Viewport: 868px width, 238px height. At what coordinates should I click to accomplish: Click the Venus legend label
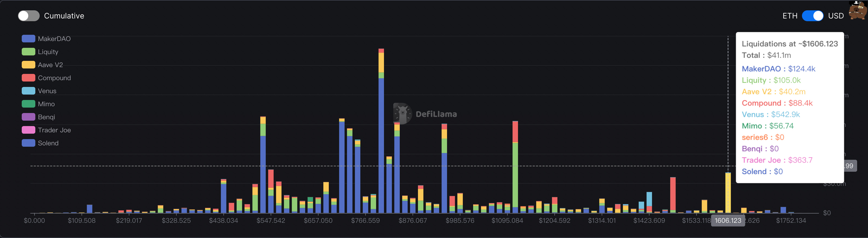(x=47, y=91)
